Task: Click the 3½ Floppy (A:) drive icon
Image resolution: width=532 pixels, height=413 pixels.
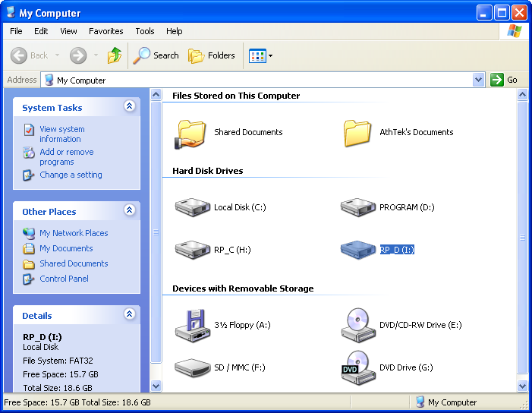Action: tap(192, 325)
